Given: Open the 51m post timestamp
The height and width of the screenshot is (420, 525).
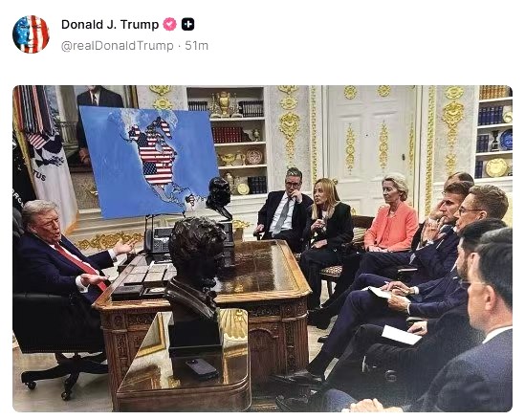Looking at the screenshot, I should [197, 46].
